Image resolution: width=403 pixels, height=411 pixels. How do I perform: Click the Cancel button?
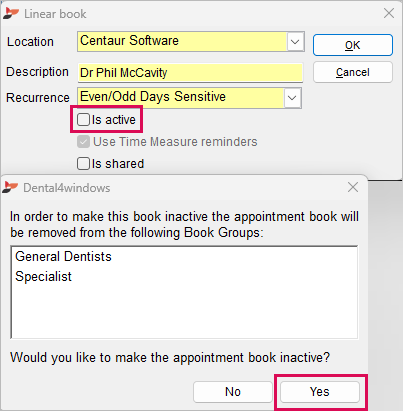coord(353,72)
